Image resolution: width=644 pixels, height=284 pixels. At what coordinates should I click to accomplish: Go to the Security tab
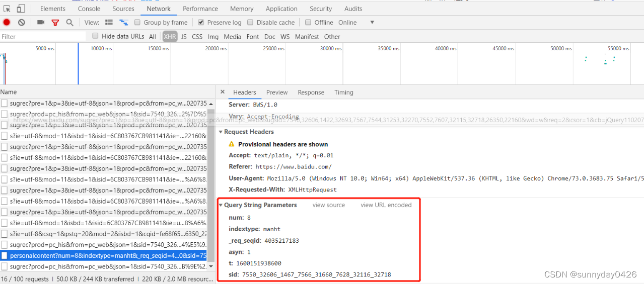click(321, 9)
